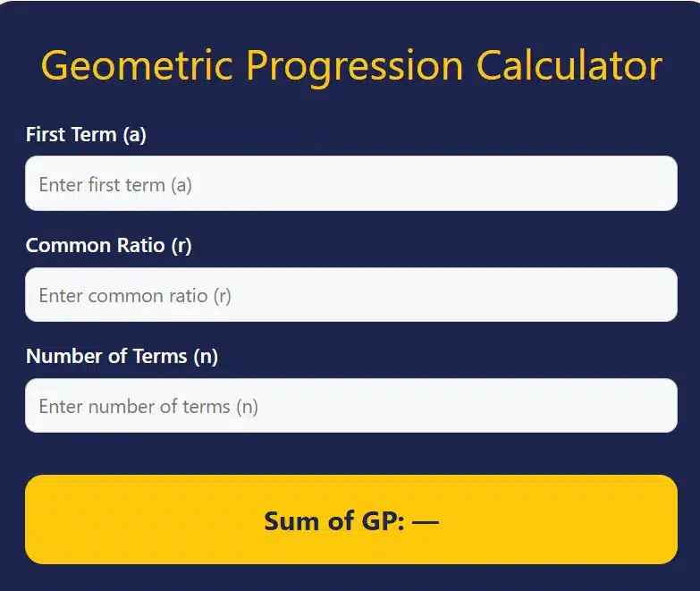Click the First Term (a) input field
This screenshot has height=591, width=700.
click(x=350, y=184)
